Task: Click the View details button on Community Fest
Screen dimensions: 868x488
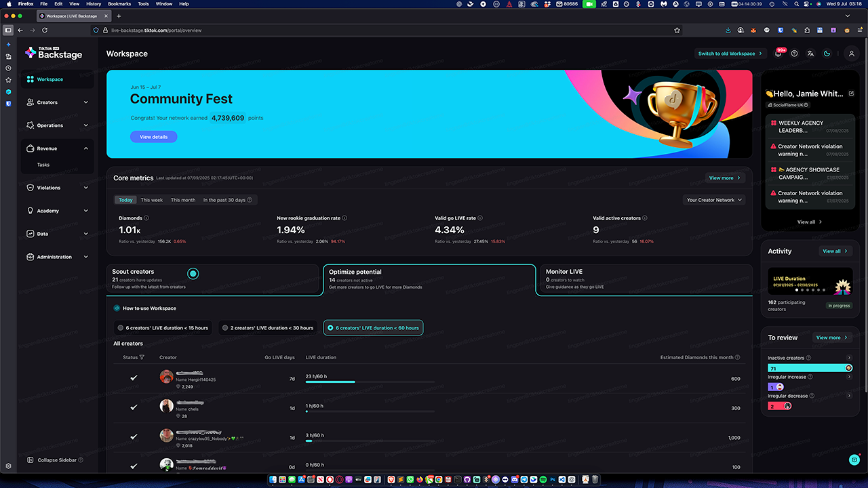Action: point(153,137)
